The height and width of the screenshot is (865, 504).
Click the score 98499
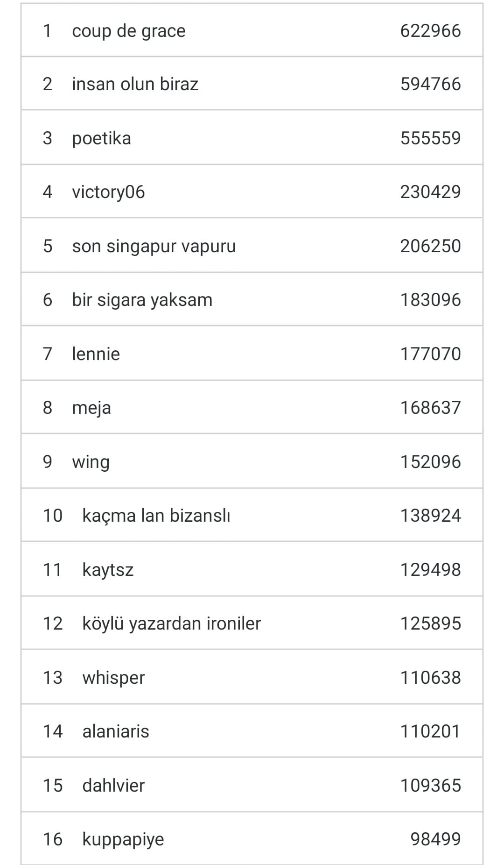click(435, 839)
